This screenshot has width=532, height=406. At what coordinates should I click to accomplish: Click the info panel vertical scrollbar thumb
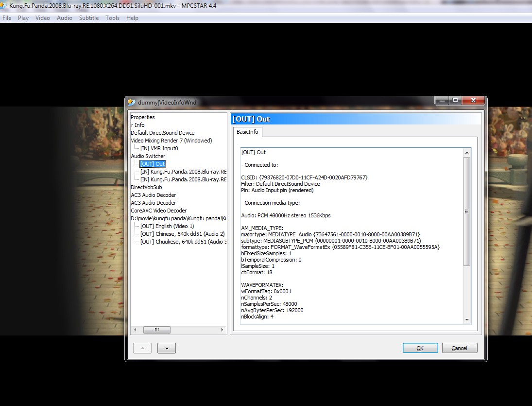[467, 212]
